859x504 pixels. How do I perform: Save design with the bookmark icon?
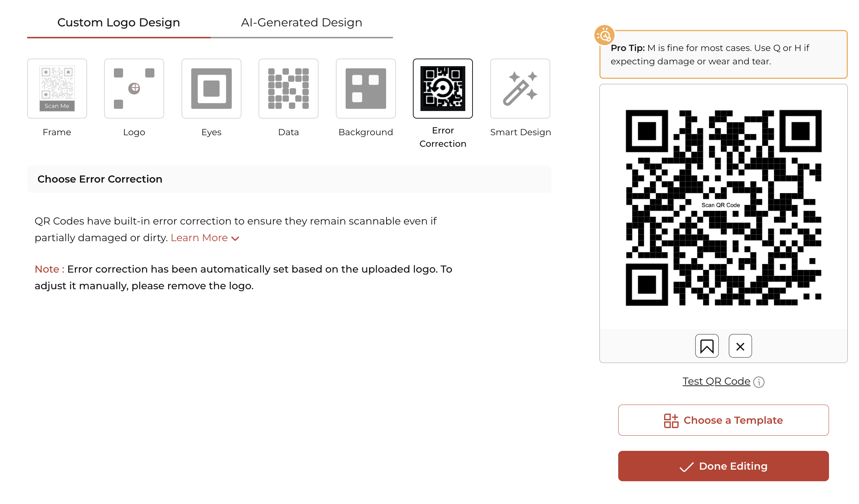tap(707, 346)
